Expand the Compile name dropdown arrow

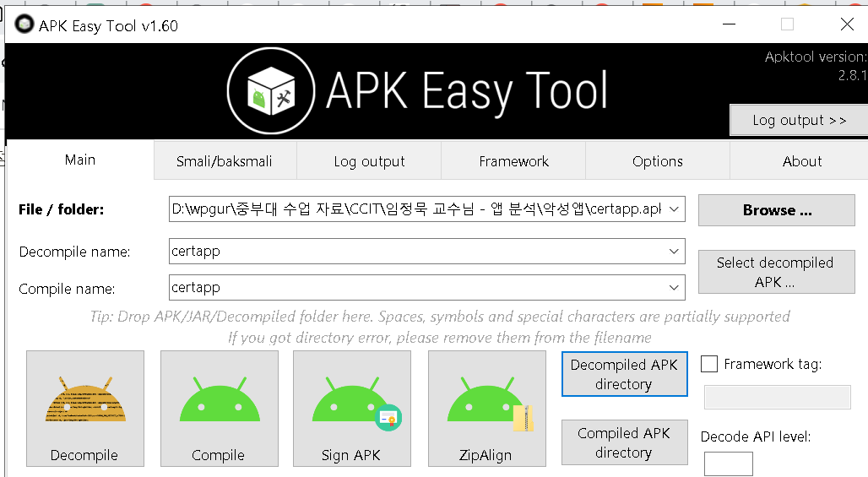click(674, 288)
